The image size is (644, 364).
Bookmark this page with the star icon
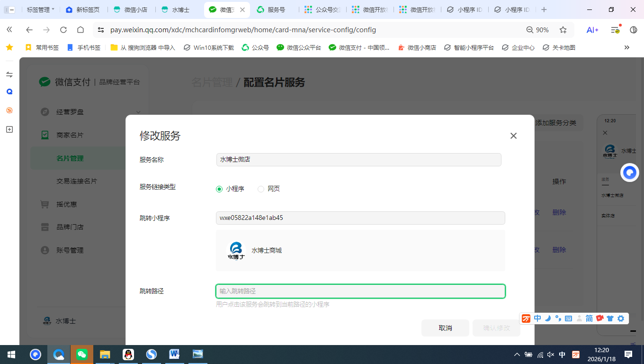coord(563,30)
